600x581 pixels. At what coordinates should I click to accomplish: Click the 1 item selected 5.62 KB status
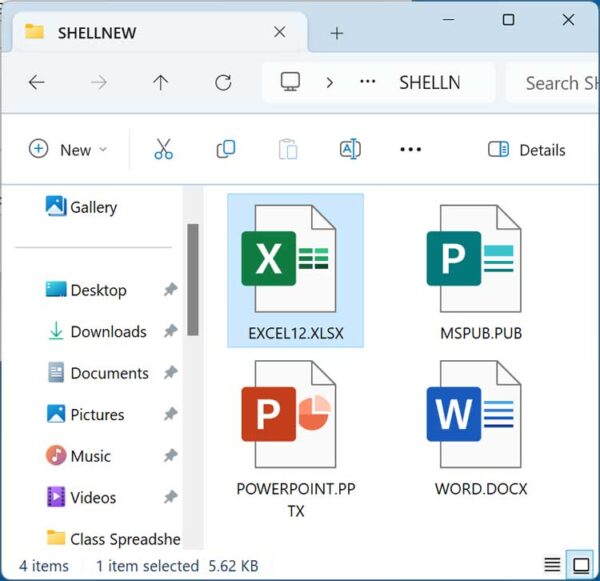click(177, 566)
